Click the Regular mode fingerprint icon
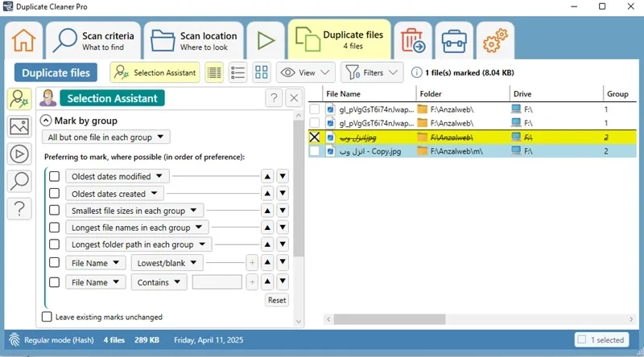 click(x=14, y=340)
